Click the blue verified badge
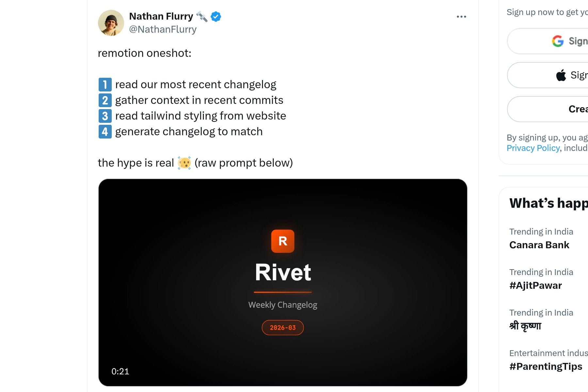 [216, 16]
